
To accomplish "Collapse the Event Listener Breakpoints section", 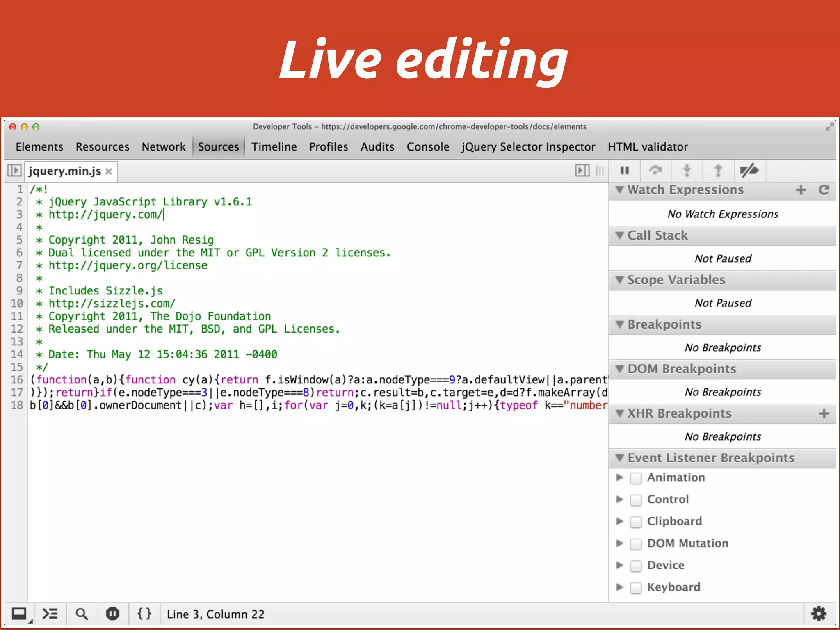I will coord(620,458).
